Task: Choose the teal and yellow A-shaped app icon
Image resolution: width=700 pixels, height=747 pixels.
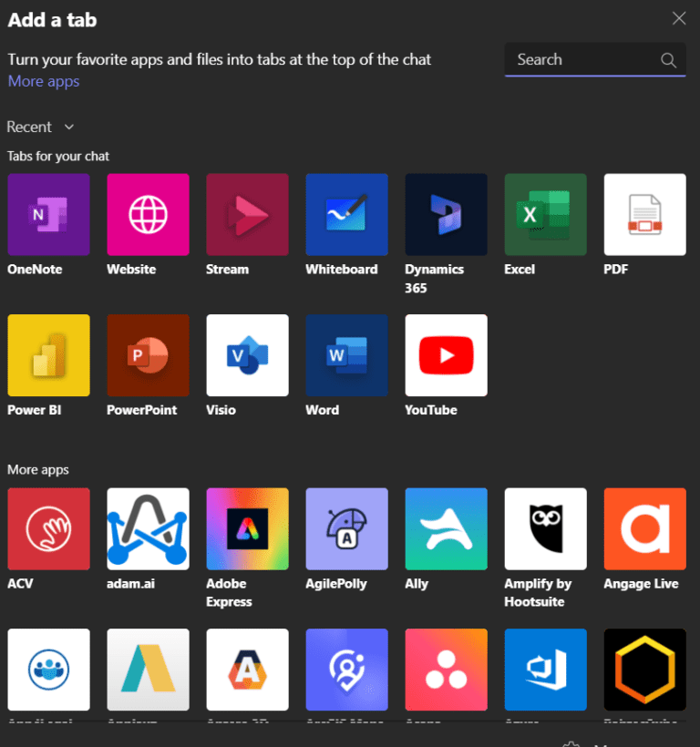Action: (149, 670)
